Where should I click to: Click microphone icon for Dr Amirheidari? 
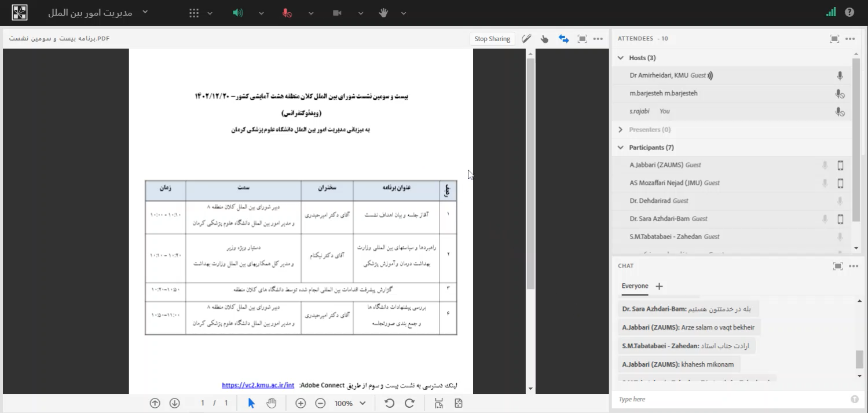pyautogui.click(x=840, y=76)
